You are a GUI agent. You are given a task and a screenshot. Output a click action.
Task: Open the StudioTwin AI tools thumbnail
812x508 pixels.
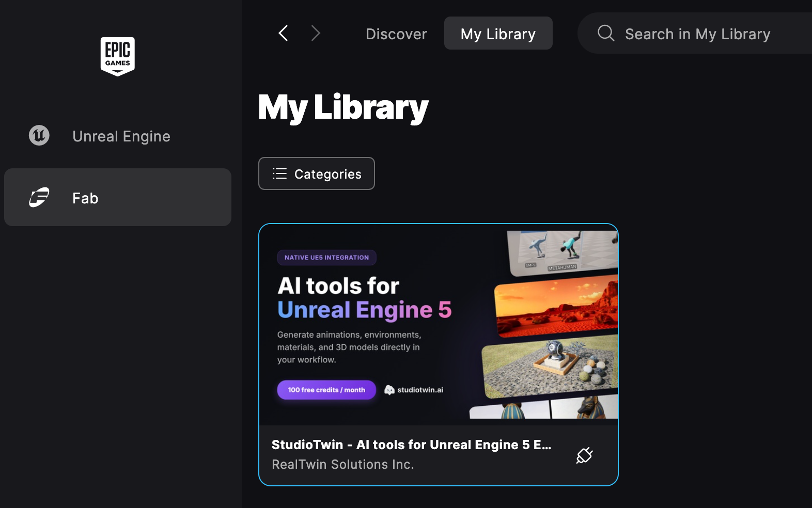pos(439,324)
